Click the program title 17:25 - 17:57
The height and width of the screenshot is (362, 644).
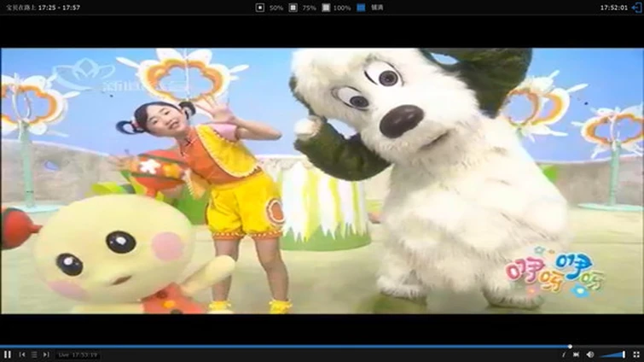44,8
